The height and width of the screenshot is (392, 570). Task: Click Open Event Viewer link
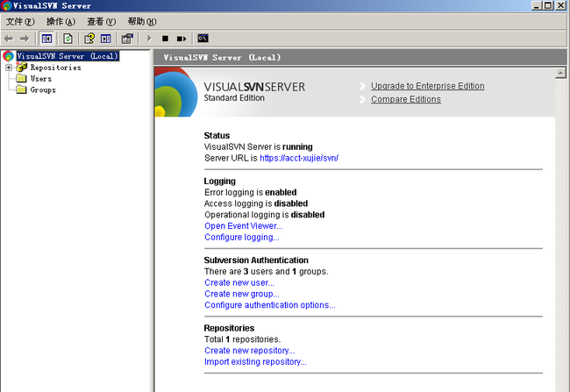tap(244, 226)
